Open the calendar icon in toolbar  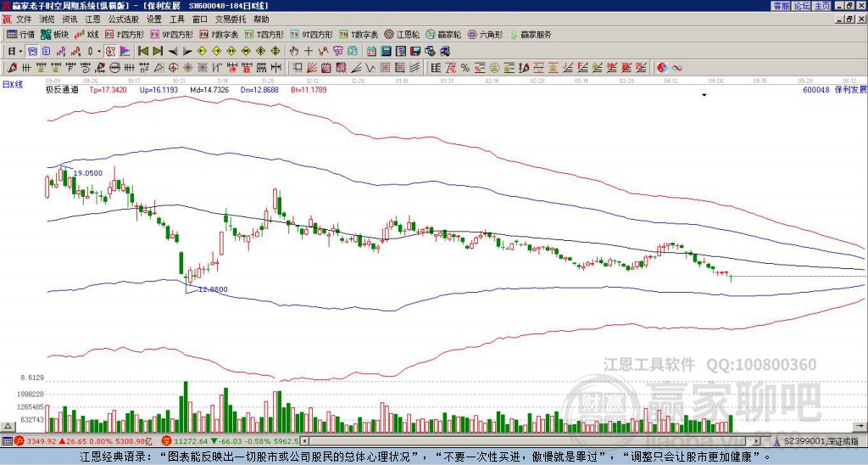(371, 52)
